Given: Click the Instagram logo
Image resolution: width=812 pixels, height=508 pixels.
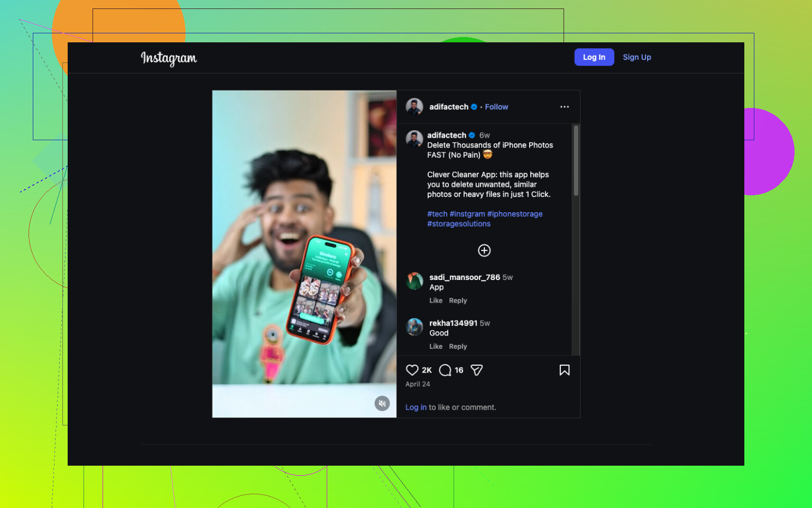Looking at the screenshot, I should (169, 58).
